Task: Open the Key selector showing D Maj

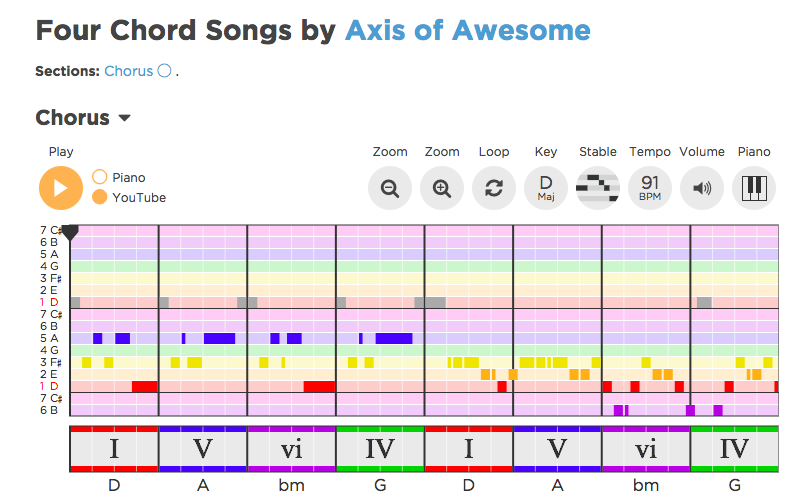Action: click(x=546, y=188)
